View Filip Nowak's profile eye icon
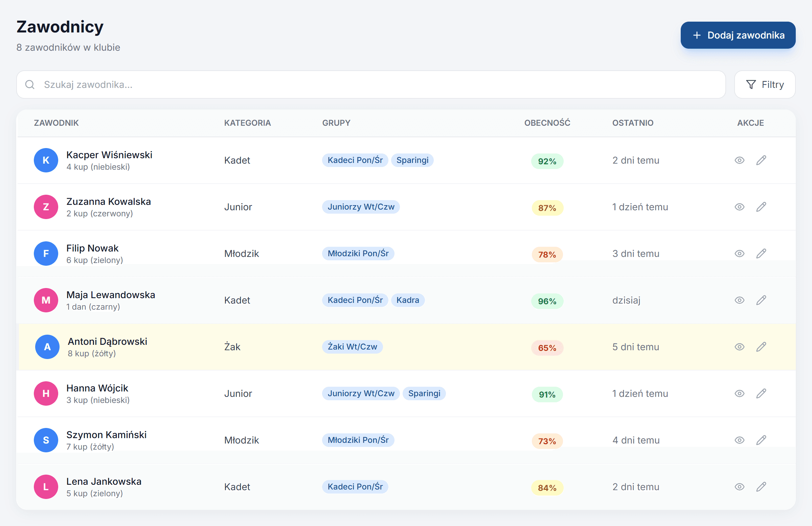The image size is (812, 526). pos(739,254)
